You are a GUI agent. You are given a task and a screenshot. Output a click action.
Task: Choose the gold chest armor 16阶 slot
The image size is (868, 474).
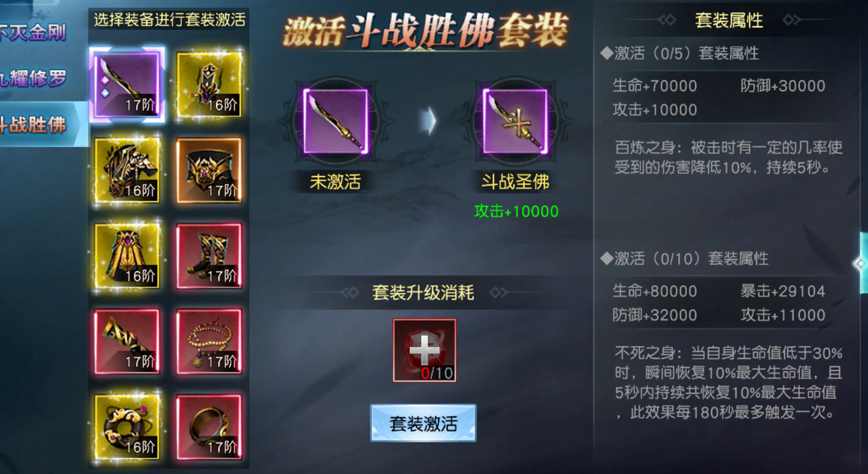coord(127,170)
